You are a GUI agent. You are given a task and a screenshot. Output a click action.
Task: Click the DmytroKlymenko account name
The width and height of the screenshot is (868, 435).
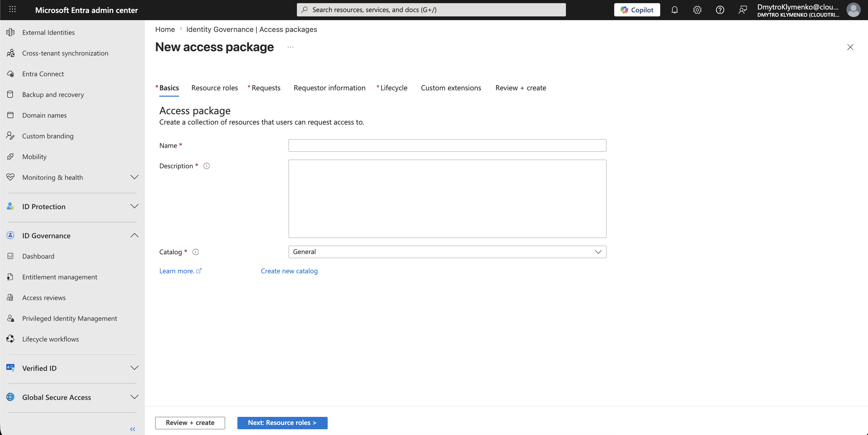pyautogui.click(x=798, y=7)
